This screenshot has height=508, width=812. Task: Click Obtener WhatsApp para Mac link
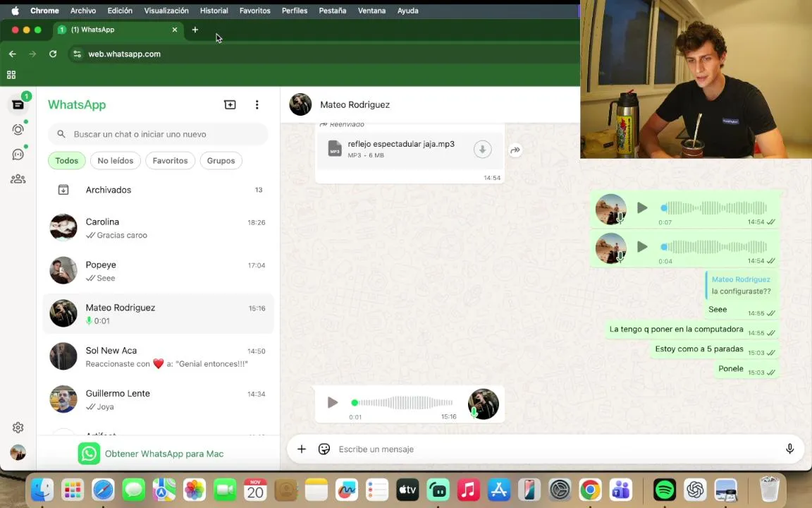click(x=164, y=454)
